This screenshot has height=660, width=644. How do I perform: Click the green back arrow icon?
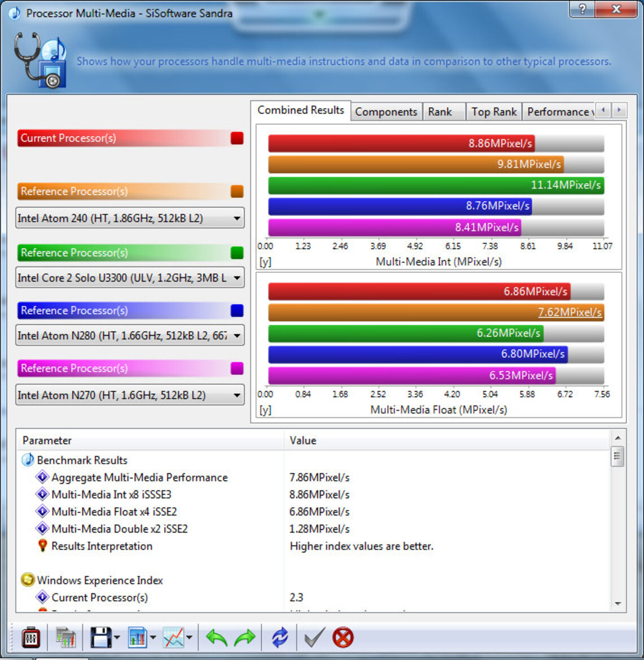(x=217, y=637)
